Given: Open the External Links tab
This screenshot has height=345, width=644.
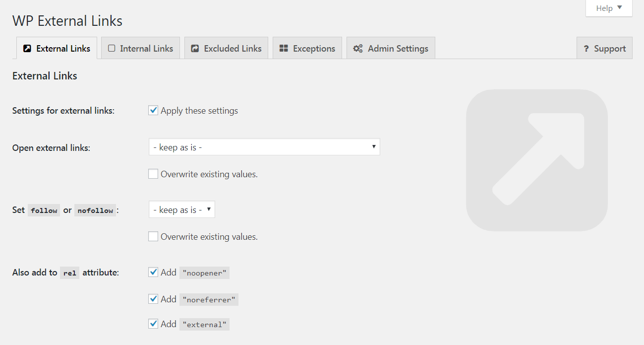Looking at the screenshot, I should coord(57,48).
